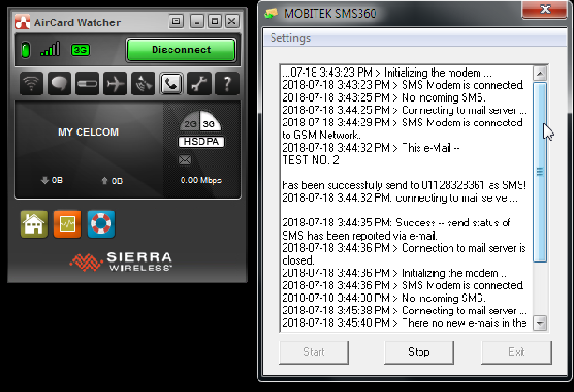Open the Wi-Fi connections icon
Image resolution: width=574 pixels, height=392 pixels.
pos(32,84)
